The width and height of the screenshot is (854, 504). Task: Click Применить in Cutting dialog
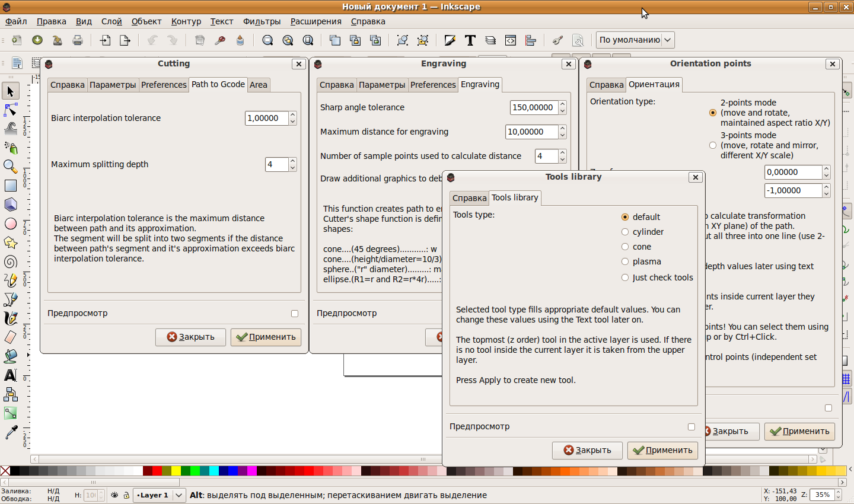click(x=266, y=337)
